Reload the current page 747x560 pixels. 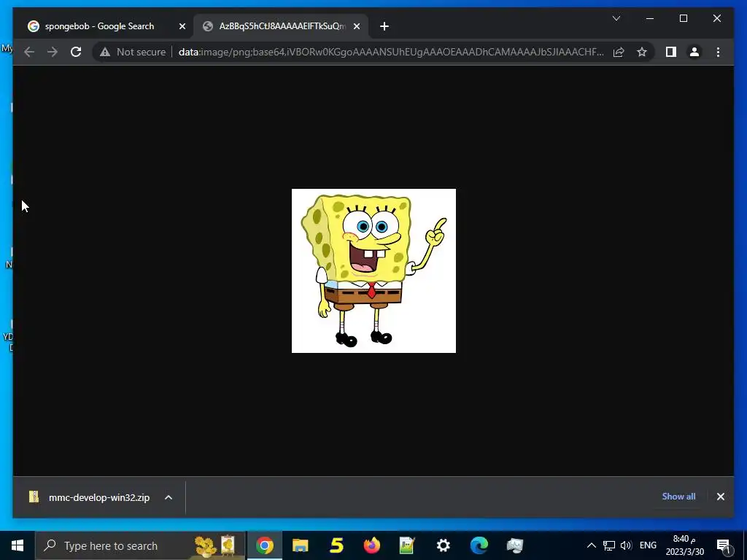point(76,52)
